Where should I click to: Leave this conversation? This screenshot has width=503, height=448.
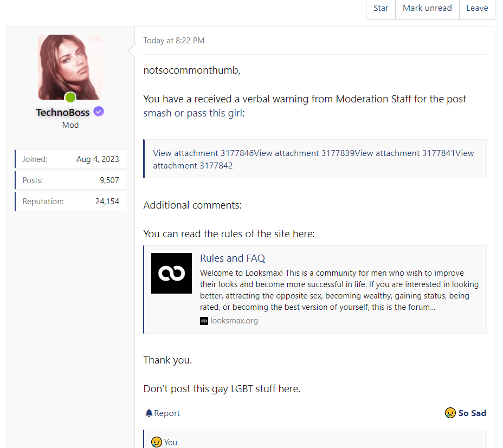pos(477,8)
